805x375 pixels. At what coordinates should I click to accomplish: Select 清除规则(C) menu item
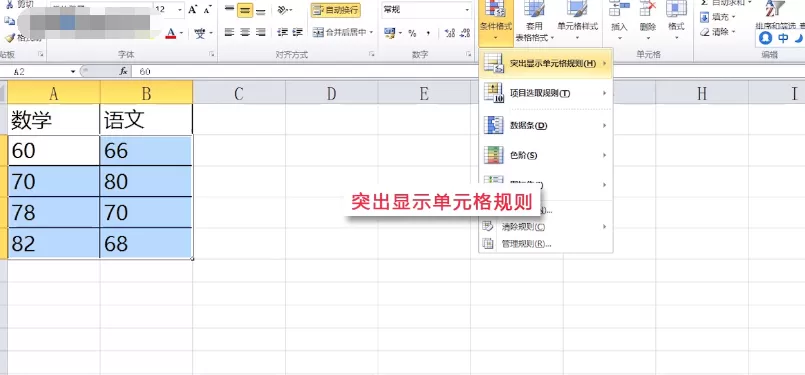[546, 227]
